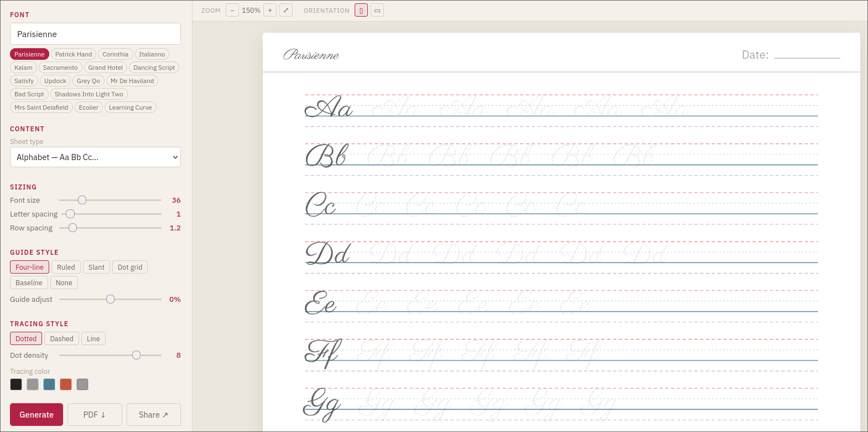Choose Line tracing style
The width and height of the screenshot is (868, 432).
click(x=93, y=338)
